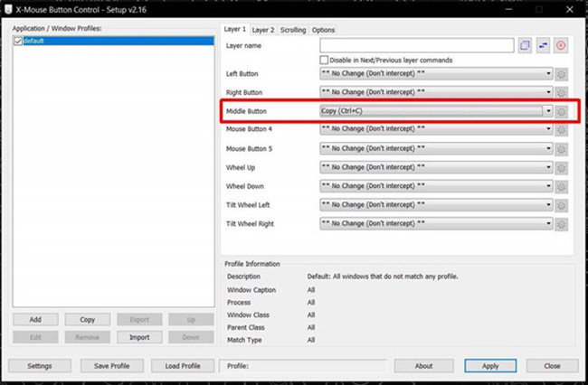This screenshot has height=385, width=588.
Task: Open the Scrolling tab
Action: [292, 30]
